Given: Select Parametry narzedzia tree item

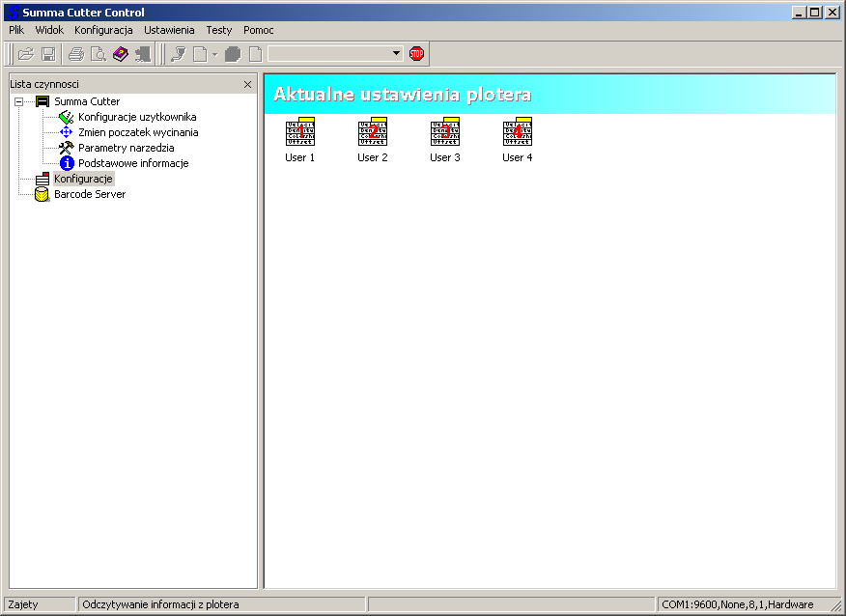Looking at the screenshot, I should (x=127, y=148).
